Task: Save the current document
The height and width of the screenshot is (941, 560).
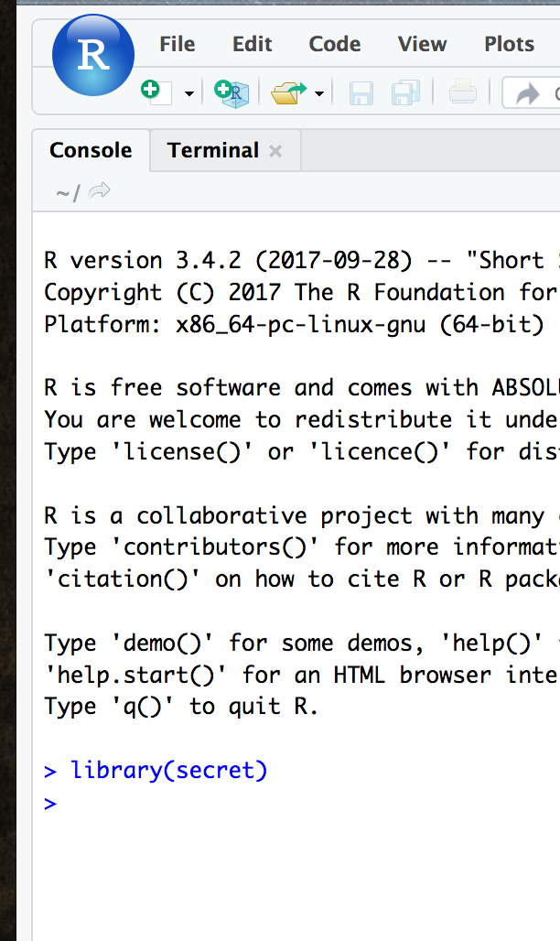Action: click(361, 93)
